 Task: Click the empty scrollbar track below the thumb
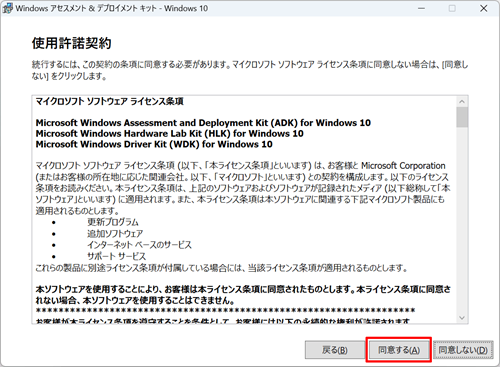coord(462,220)
